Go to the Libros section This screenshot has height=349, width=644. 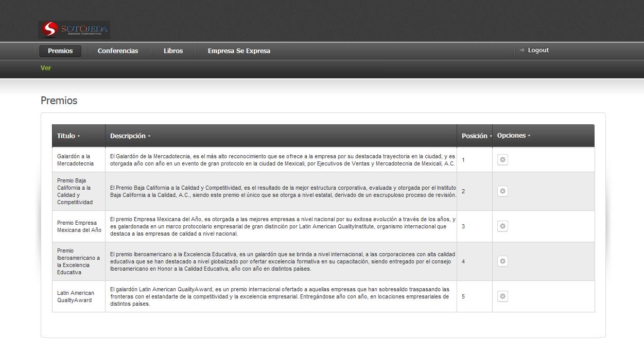click(x=173, y=51)
